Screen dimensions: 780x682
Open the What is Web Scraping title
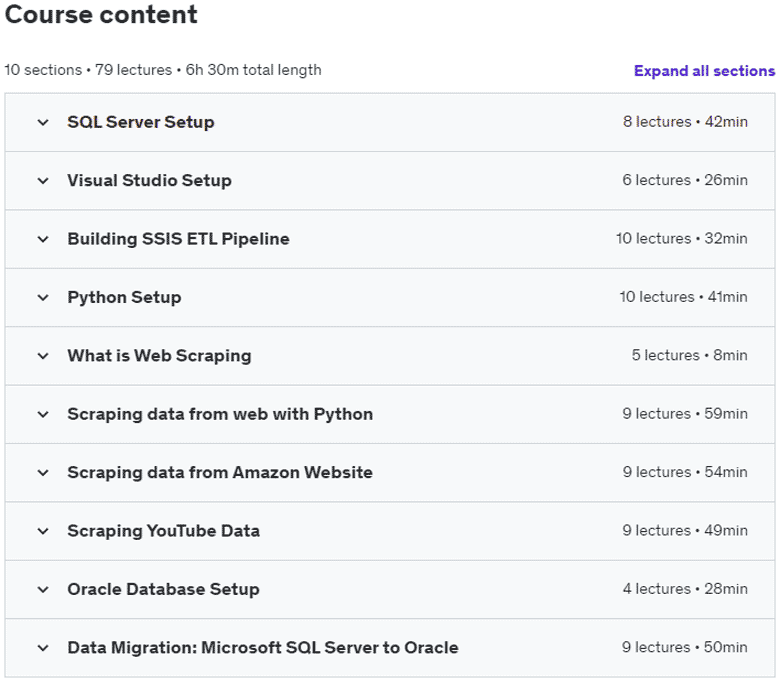(x=159, y=356)
